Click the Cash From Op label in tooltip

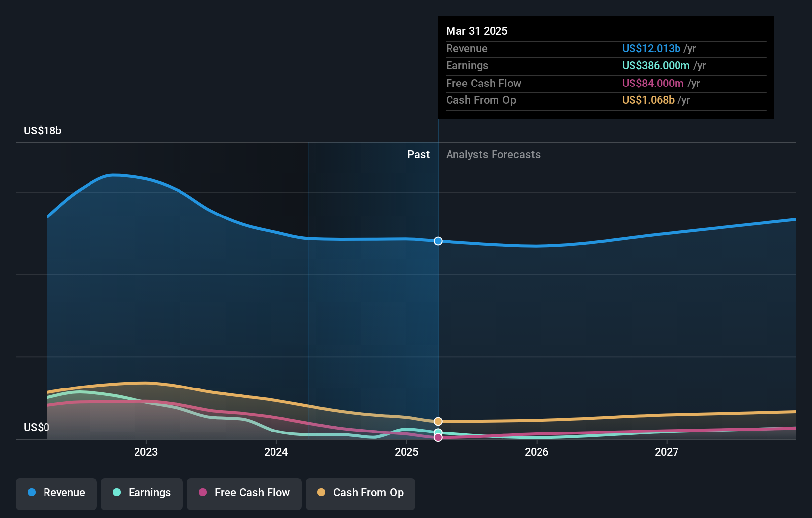click(x=481, y=100)
